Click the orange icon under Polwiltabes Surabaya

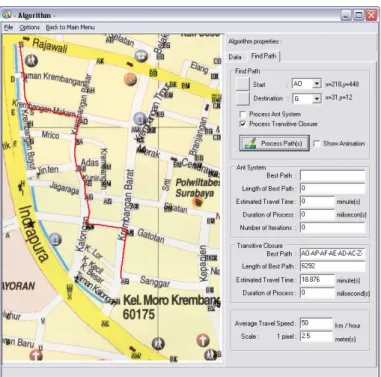(x=198, y=202)
